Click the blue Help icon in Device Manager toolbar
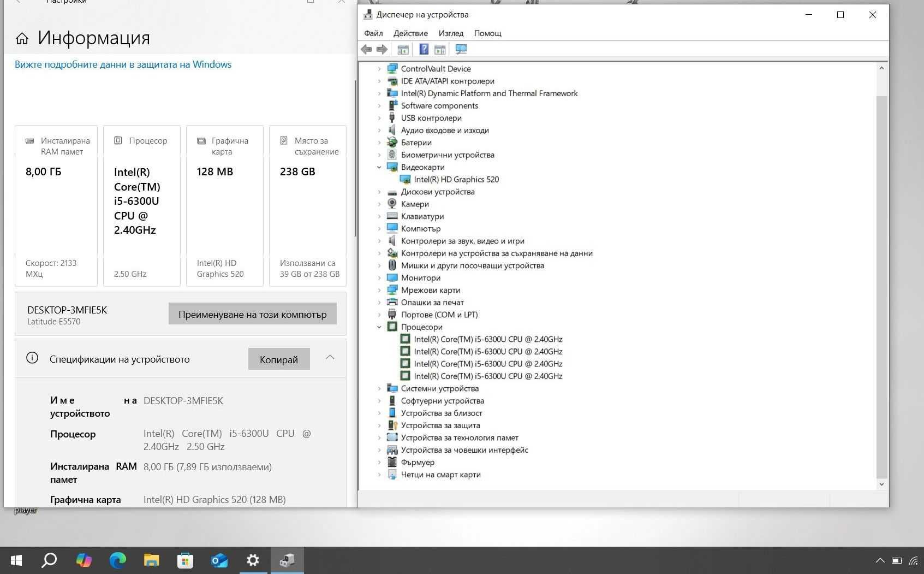924x574 pixels. (x=424, y=50)
